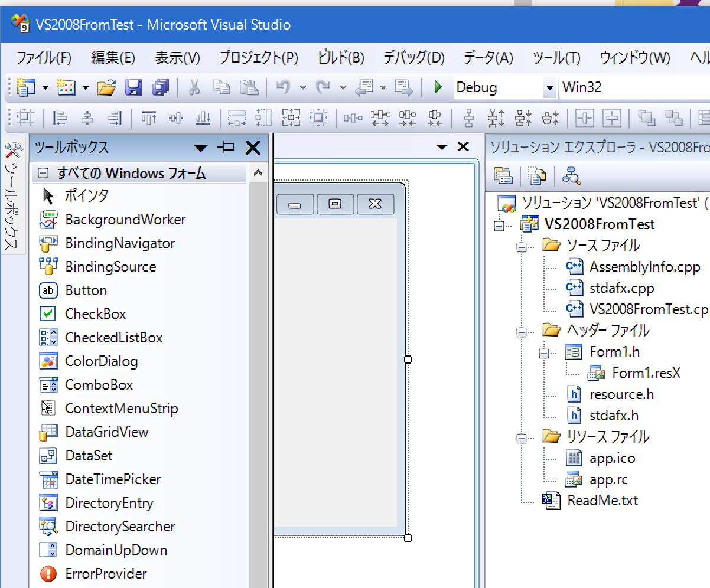
Task: Select the ErrorProvider toolbox item
Action: coord(106,574)
